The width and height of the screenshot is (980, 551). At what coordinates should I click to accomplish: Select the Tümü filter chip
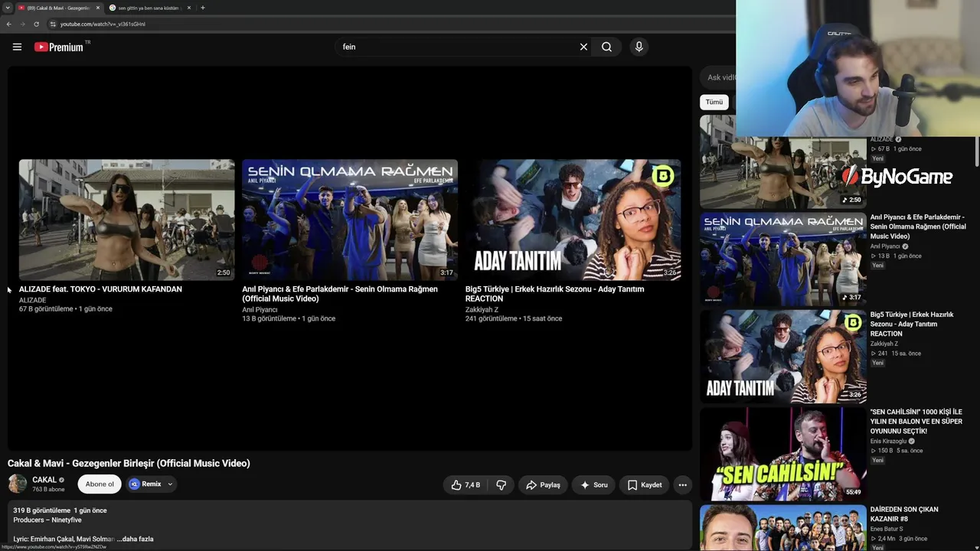714,102
